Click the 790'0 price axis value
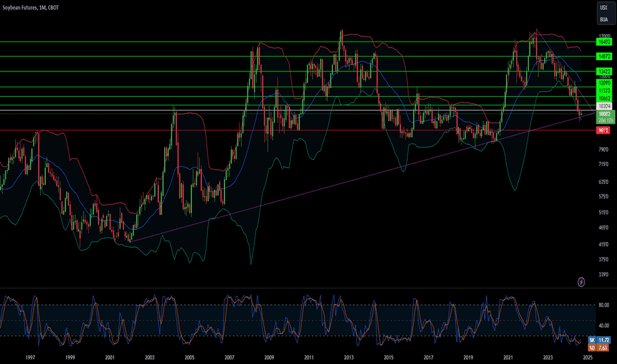The width and height of the screenshot is (617, 364). tap(604, 150)
